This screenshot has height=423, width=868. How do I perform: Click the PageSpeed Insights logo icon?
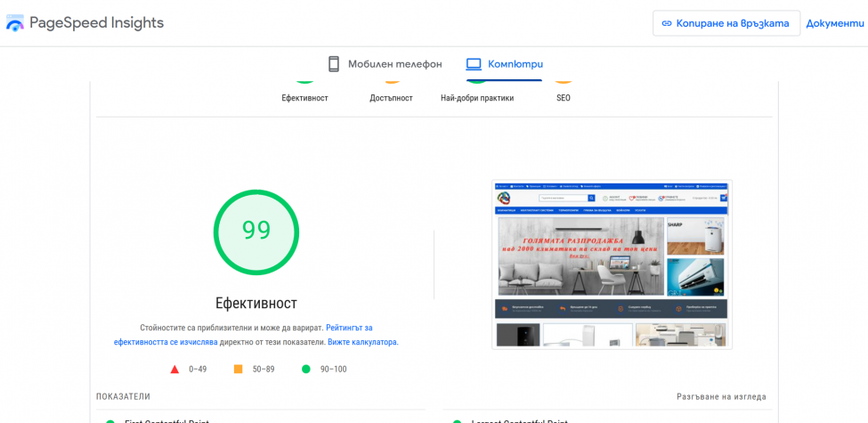[15, 22]
